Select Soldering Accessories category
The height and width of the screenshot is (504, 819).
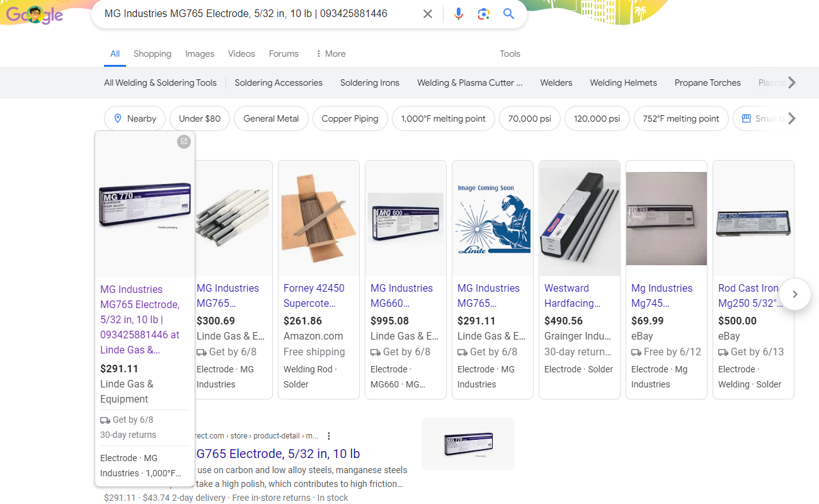pyautogui.click(x=278, y=83)
